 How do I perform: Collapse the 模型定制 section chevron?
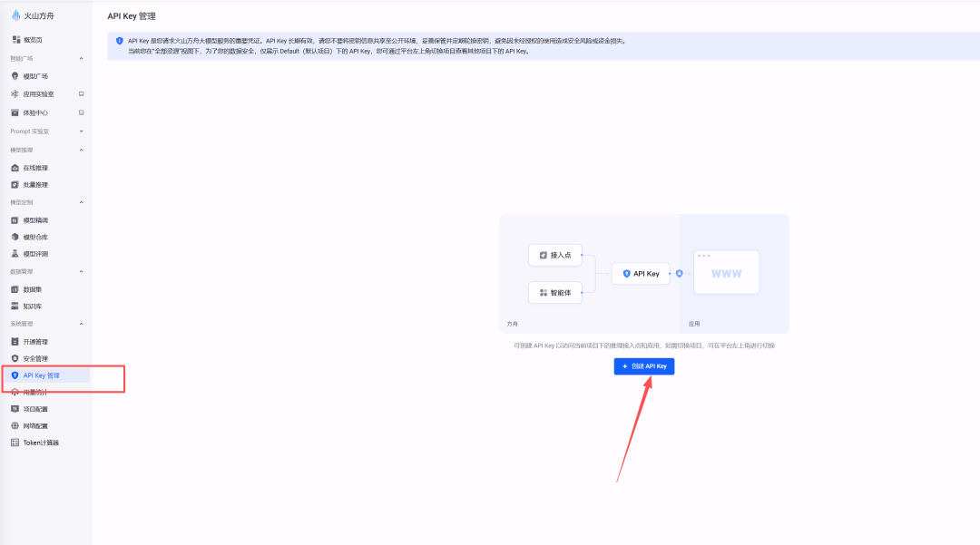tap(81, 202)
